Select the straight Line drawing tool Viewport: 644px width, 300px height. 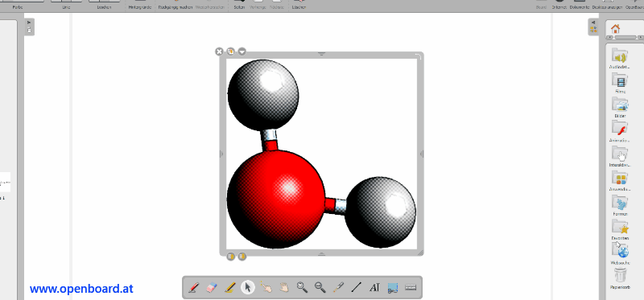click(356, 287)
